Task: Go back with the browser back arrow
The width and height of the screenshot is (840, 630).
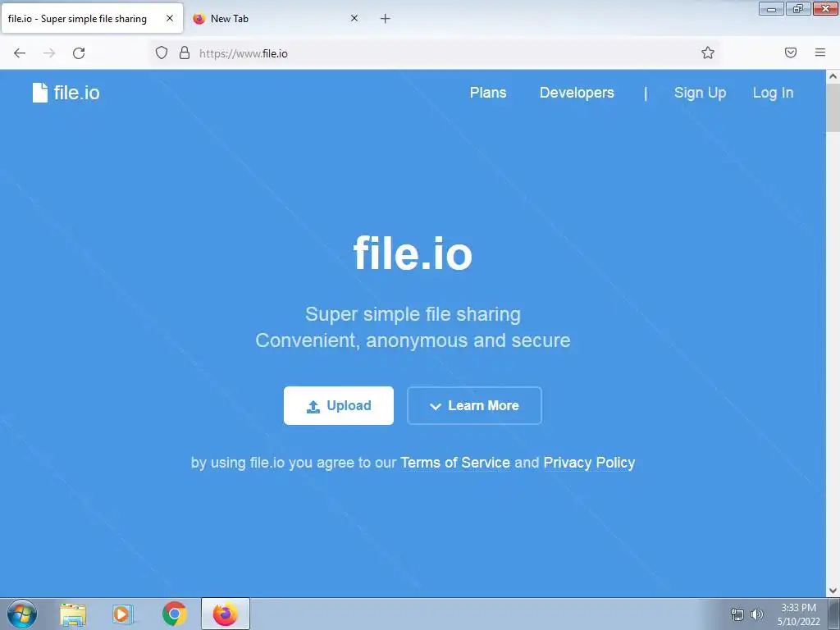Action: coord(20,53)
